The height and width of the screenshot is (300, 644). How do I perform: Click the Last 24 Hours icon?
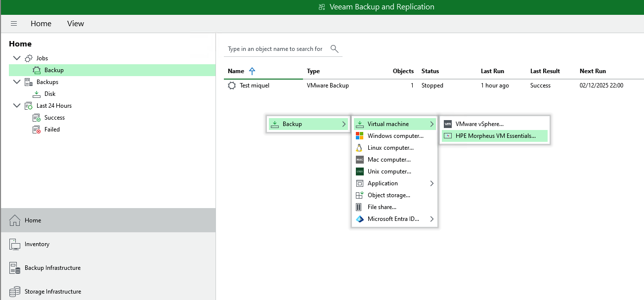point(29,106)
